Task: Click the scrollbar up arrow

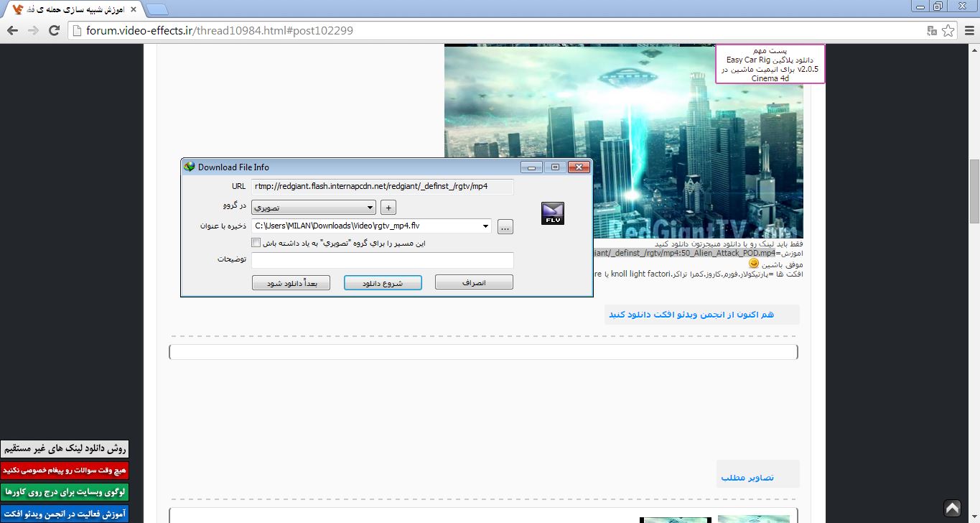Action: point(974,50)
